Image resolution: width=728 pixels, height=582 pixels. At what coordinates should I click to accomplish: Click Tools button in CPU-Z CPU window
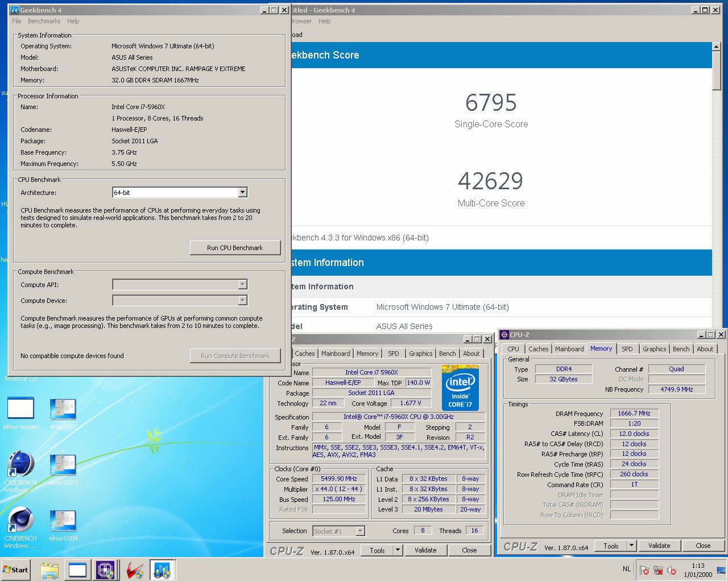(377, 550)
